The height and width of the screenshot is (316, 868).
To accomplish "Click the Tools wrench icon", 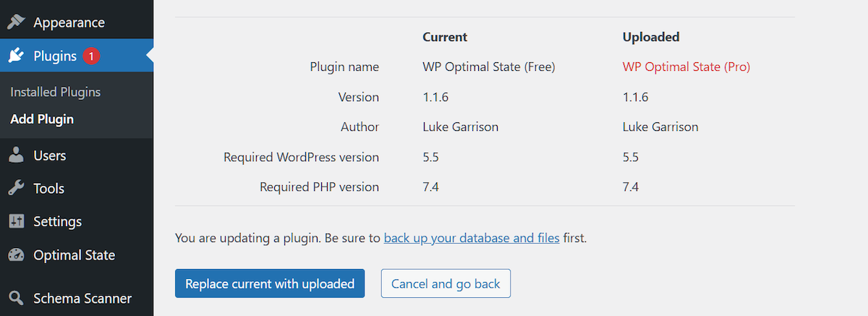I will click(16, 189).
